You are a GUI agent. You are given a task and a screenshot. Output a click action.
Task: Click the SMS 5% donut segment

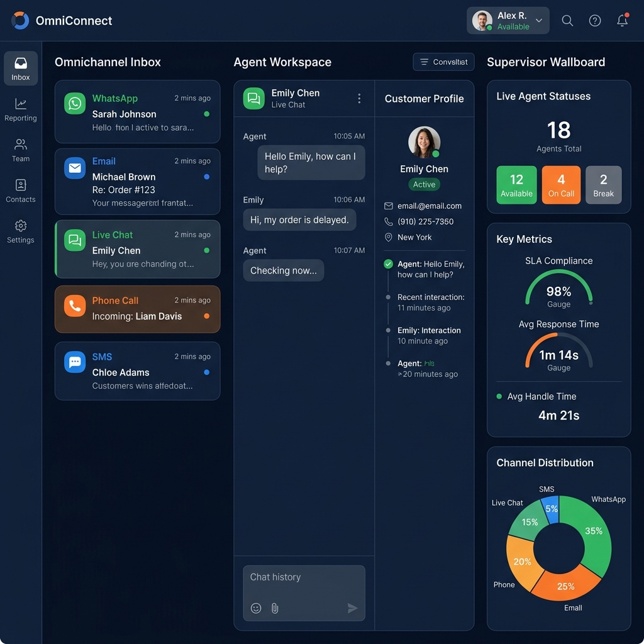(x=551, y=509)
